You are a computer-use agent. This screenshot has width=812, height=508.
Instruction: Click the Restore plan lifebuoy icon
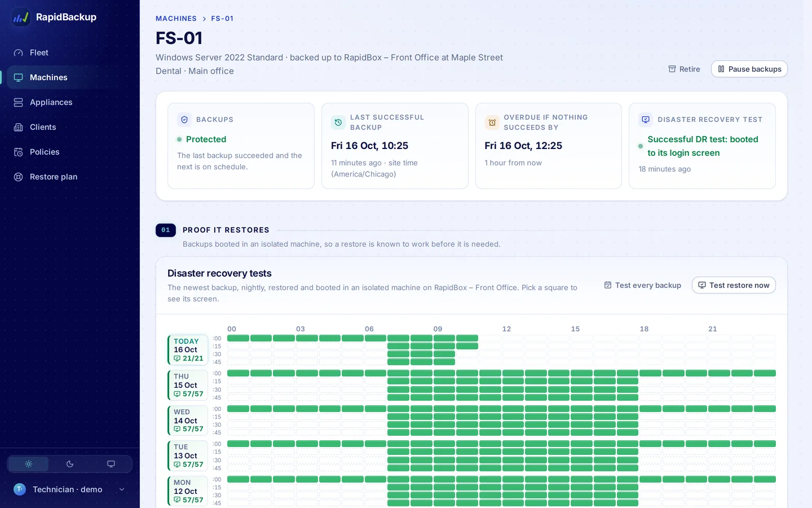[19, 177]
